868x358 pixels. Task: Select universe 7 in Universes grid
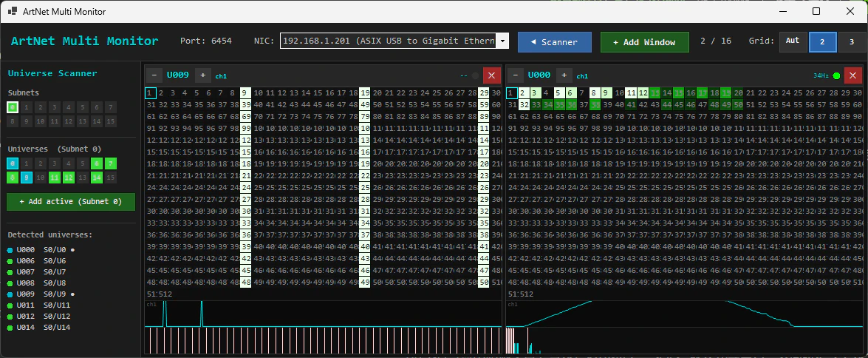[x=111, y=163]
